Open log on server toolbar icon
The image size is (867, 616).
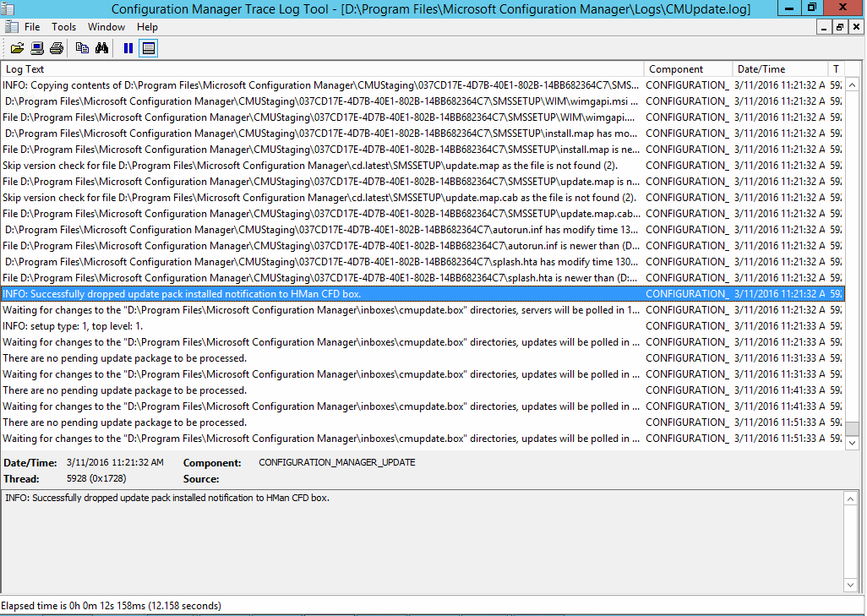(x=37, y=48)
